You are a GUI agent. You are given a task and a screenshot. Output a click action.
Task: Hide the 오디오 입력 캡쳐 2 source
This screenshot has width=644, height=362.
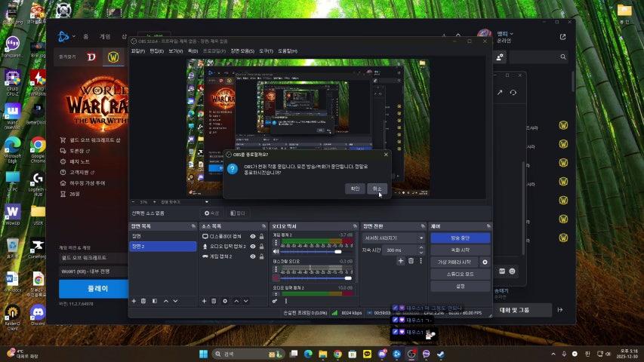pos(252,246)
